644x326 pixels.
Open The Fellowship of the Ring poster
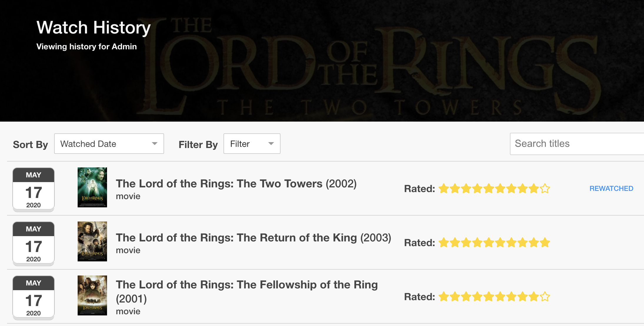tap(92, 295)
